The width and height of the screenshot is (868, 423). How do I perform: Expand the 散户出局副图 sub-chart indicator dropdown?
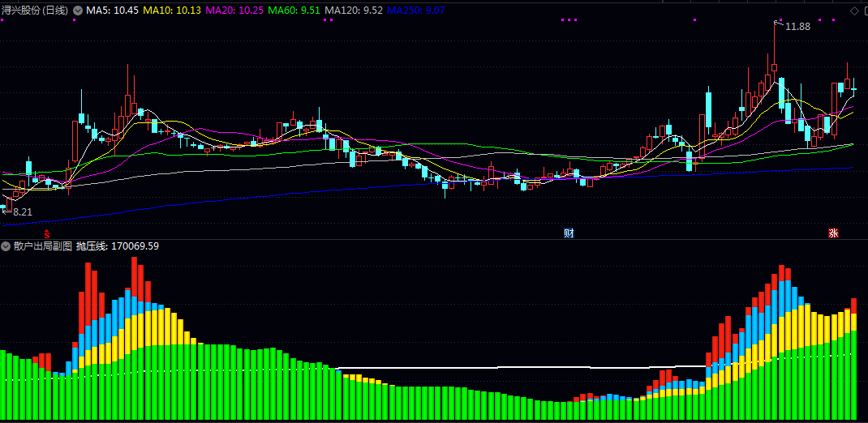click(x=6, y=246)
